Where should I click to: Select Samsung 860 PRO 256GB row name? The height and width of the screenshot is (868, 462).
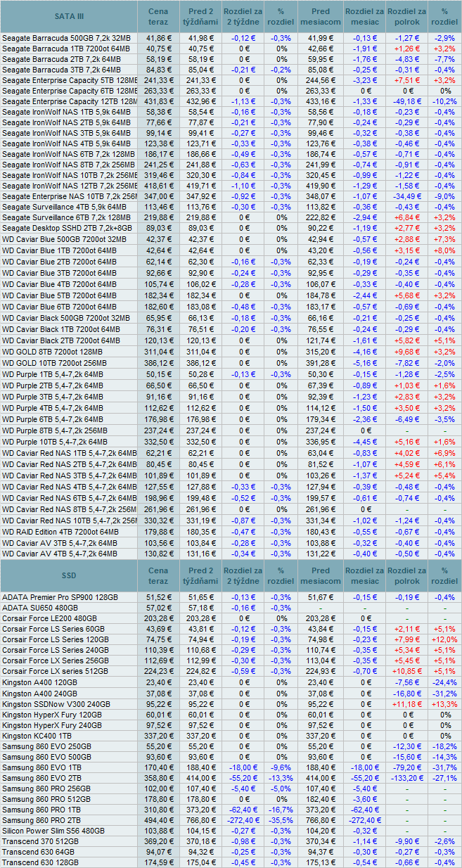47,789
